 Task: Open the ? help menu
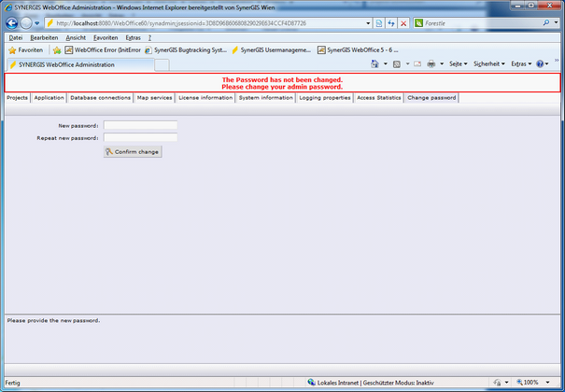(150, 37)
